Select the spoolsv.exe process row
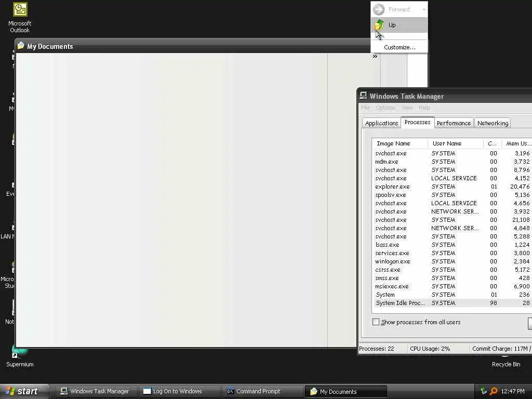The width and height of the screenshot is (532, 399). pos(453,195)
